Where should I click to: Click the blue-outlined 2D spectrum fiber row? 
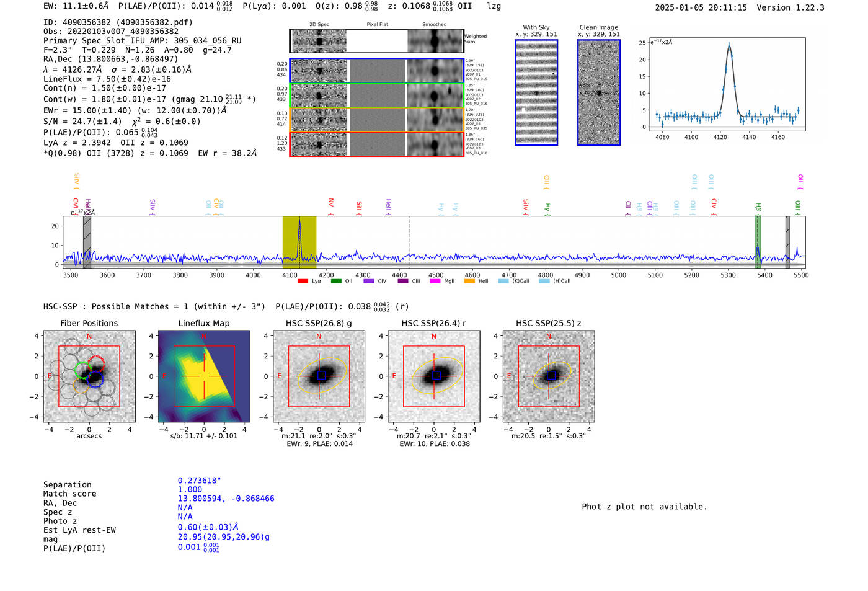[377, 71]
